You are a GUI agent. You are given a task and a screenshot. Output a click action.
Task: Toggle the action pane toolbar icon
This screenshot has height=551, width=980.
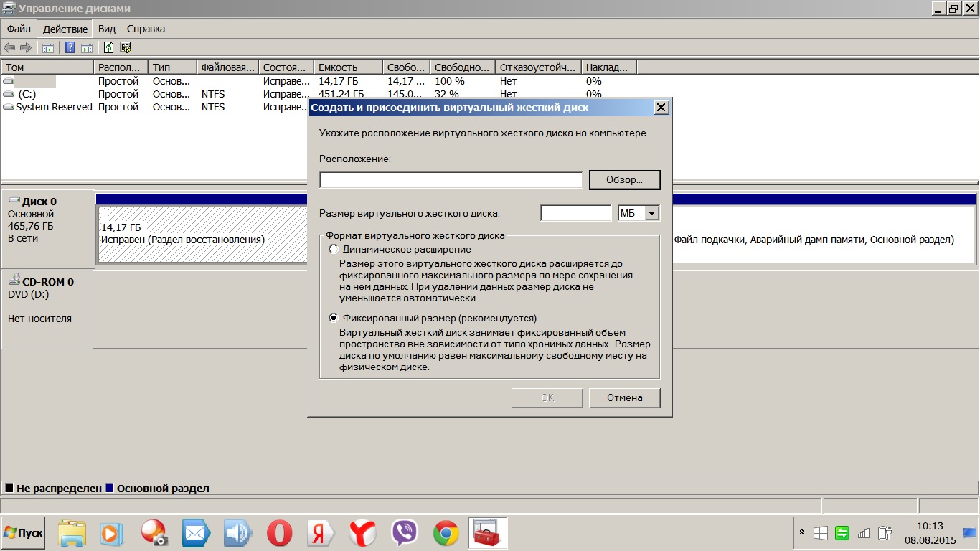[86, 48]
